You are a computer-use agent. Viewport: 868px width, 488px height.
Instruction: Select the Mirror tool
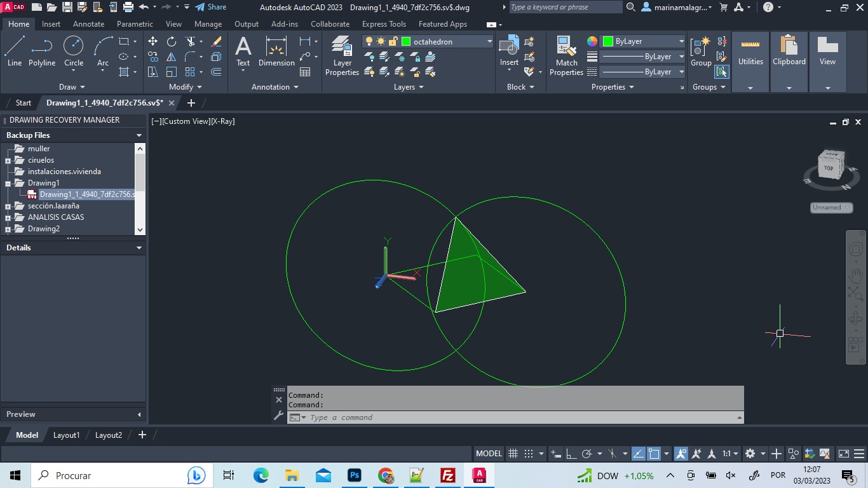click(172, 57)
